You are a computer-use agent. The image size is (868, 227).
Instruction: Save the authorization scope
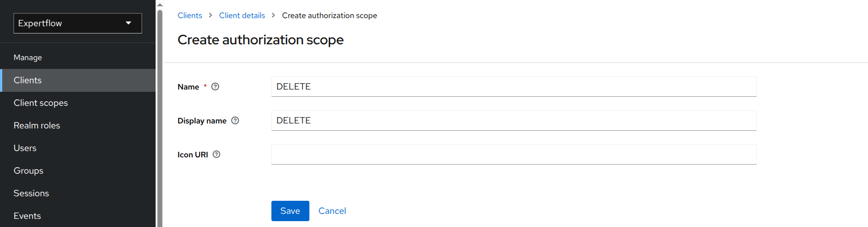pos(290,211)
